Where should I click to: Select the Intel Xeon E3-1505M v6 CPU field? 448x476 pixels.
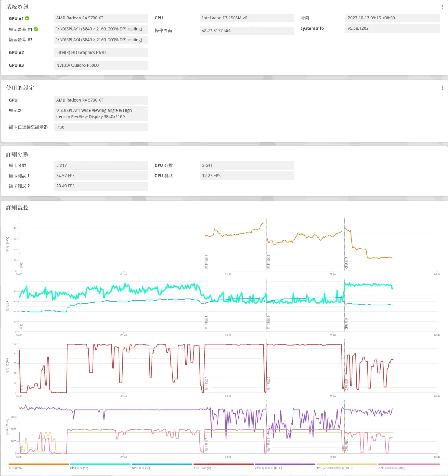247,18
